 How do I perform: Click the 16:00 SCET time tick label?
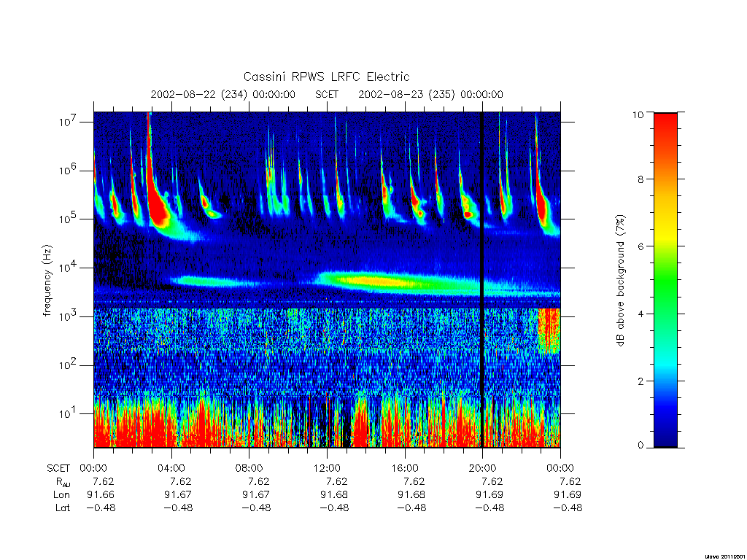pos(405,468)
